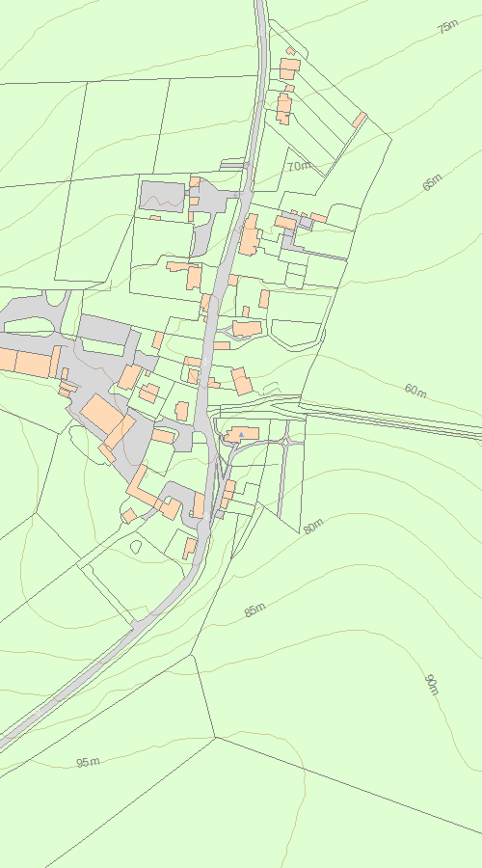Click the small oval feature in southern field
Viewport: 482px width, 868px height.
coord(136,547)
